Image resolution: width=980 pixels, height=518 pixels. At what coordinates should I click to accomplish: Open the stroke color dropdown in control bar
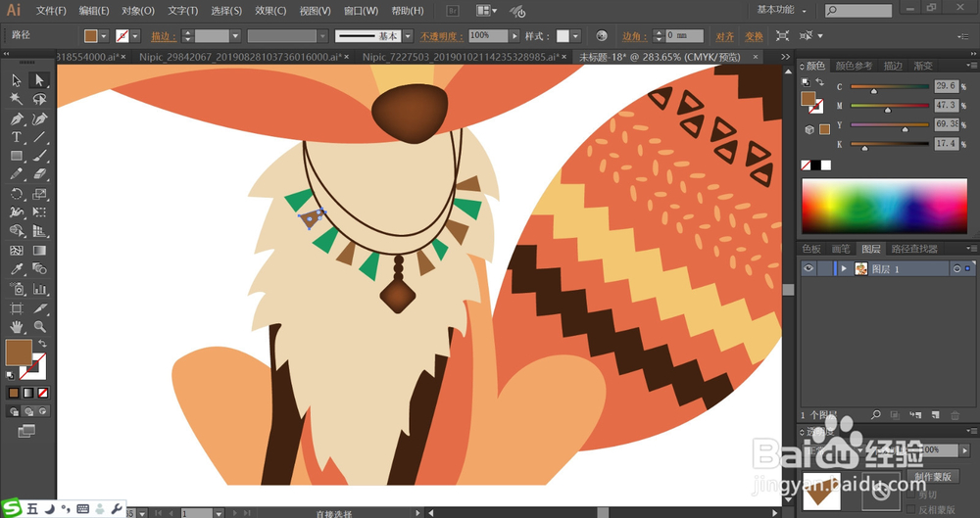point(135,36)
